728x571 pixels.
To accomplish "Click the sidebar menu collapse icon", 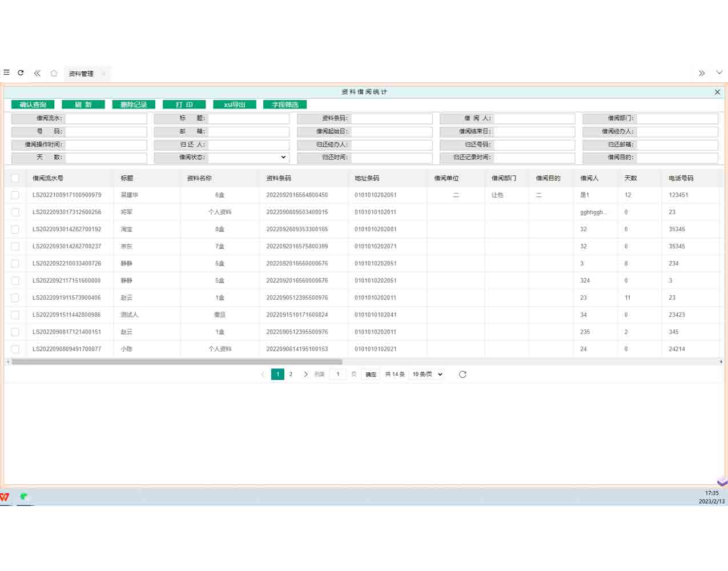I will tap(7, 73).
